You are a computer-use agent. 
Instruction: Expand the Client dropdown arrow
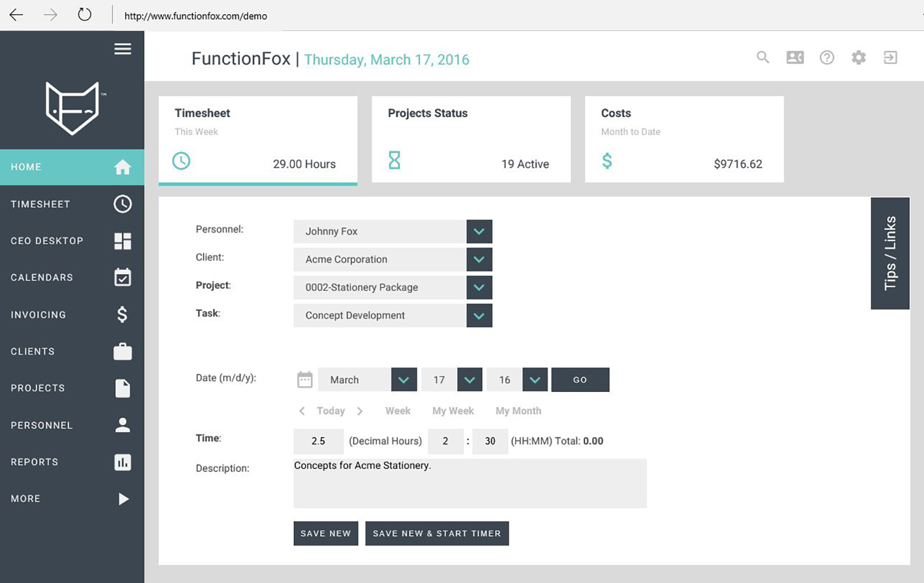(x=479, y=259)
